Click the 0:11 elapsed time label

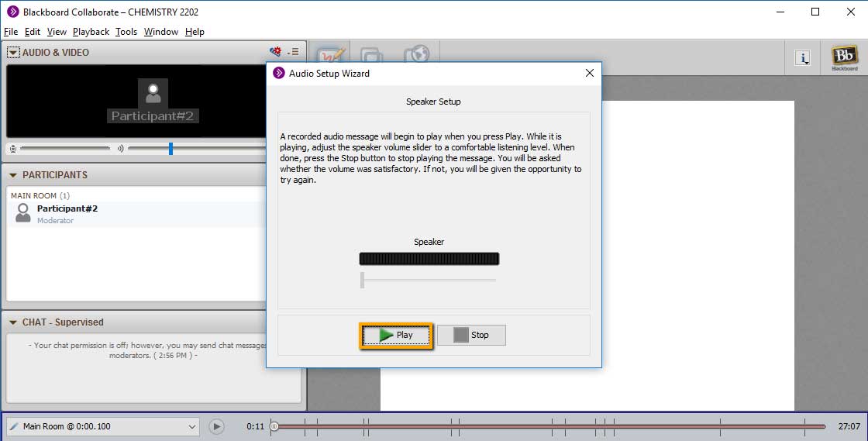click(x=255, y=426)
